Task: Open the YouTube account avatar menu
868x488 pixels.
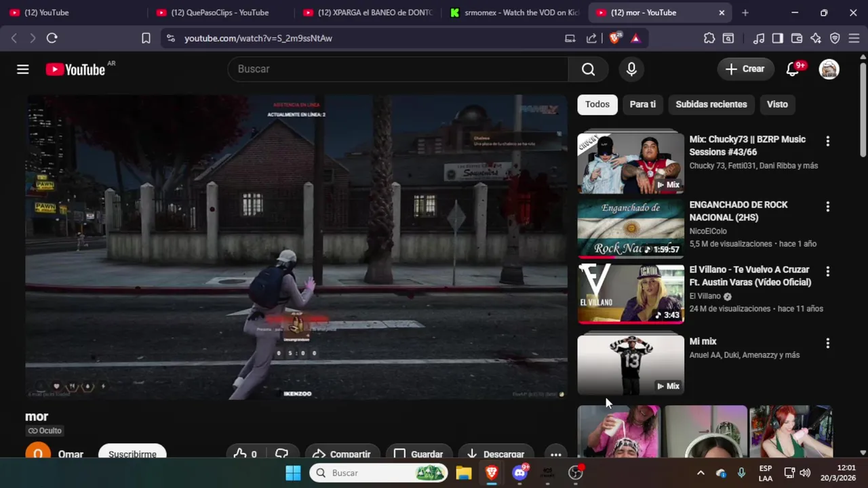Action: pyautogui.click(x=829, y=69)
